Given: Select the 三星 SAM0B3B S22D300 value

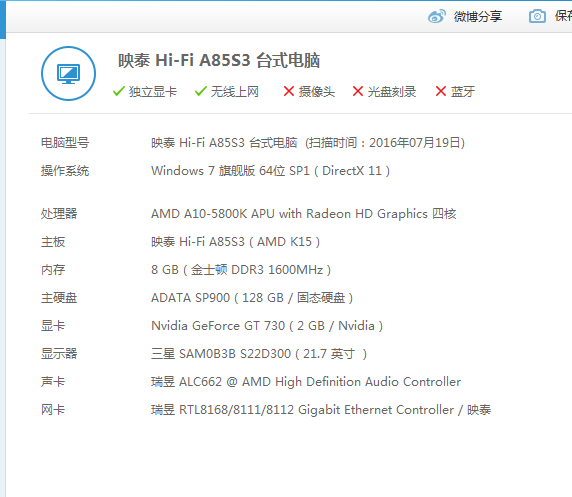Looking at the screenshot, I should point(259,354).
